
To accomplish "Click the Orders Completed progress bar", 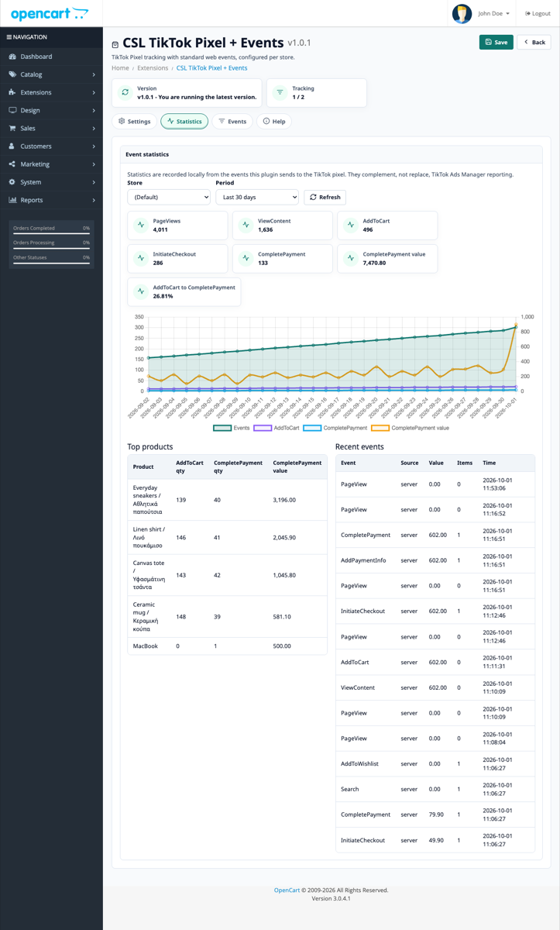I will click(x=51, y=233).
